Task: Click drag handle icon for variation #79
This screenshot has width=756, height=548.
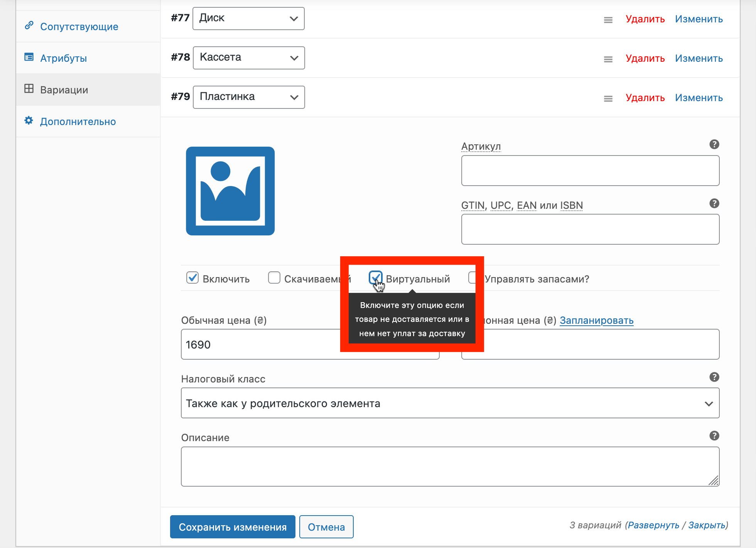Action: (608, 99)
